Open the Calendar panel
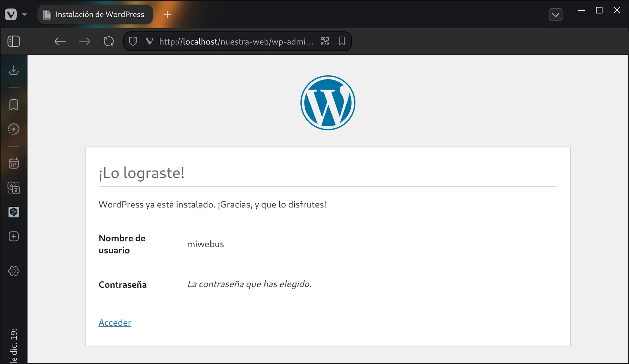 point(14,163)
